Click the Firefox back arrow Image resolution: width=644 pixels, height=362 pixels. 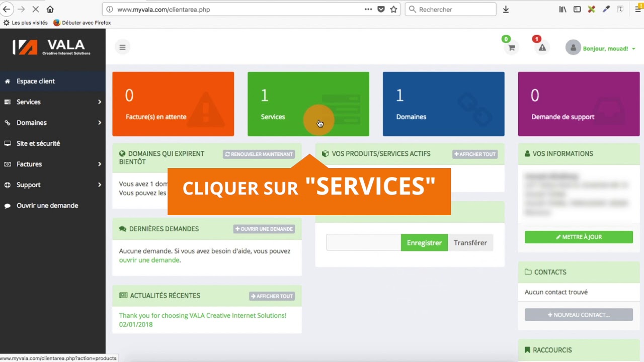click(7, 9)
